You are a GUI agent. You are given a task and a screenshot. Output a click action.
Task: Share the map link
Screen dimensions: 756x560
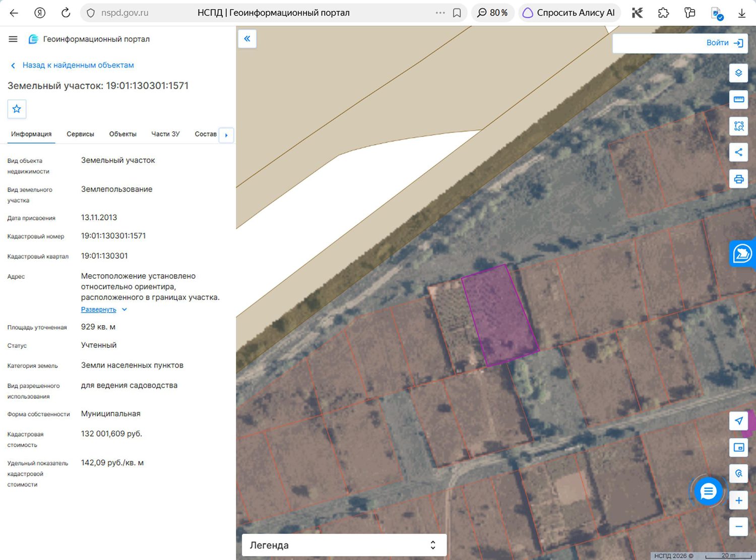[x=738, y=152]
